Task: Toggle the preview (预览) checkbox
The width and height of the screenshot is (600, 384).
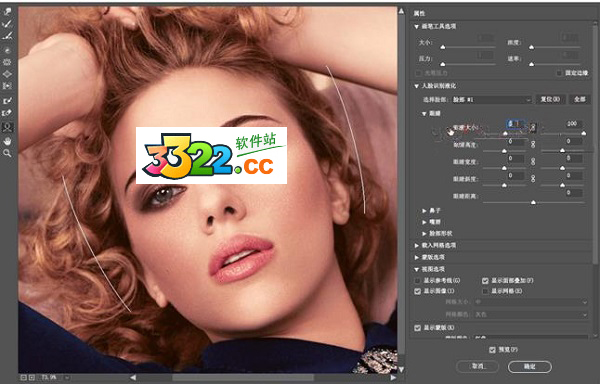Action: (x=492, y=350)
